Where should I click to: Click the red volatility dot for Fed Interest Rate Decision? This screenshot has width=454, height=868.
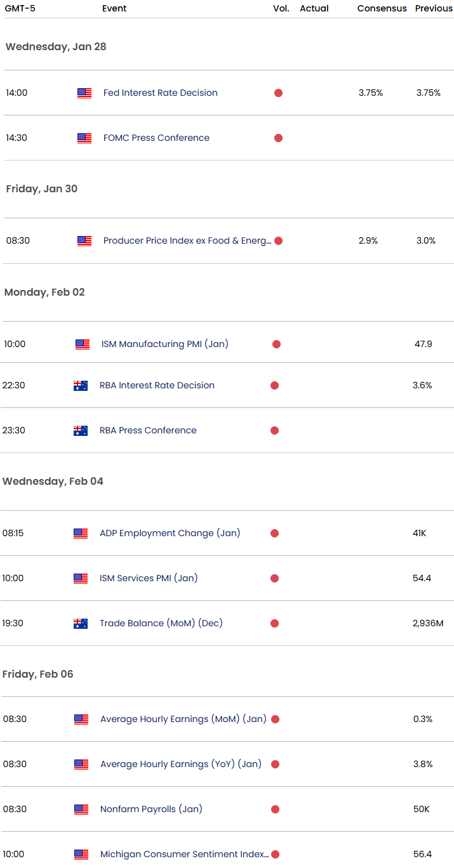point(278,93)
